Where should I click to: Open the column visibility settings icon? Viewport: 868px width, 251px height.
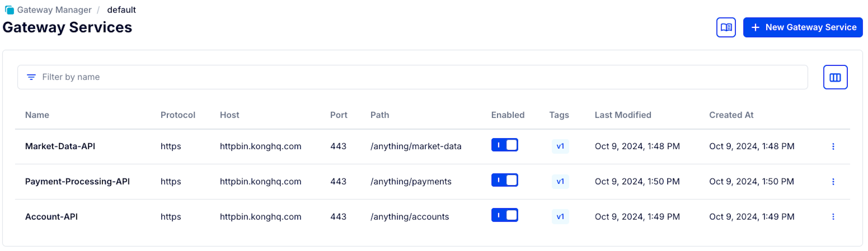click(835, 78)
